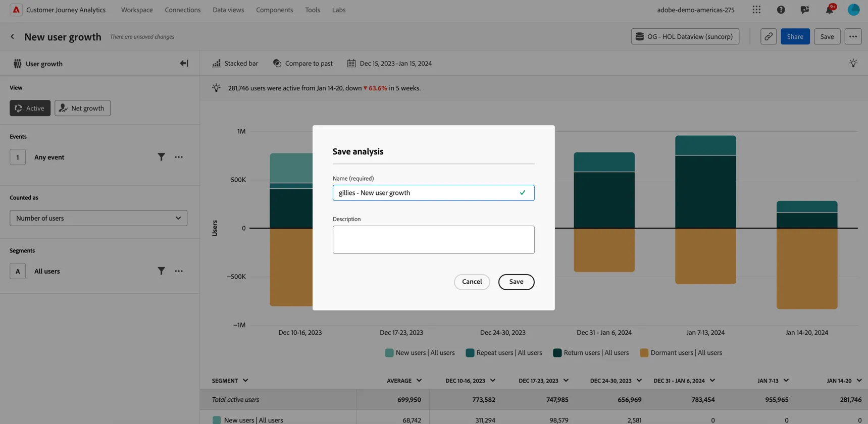Open the notifications bell

830,10
